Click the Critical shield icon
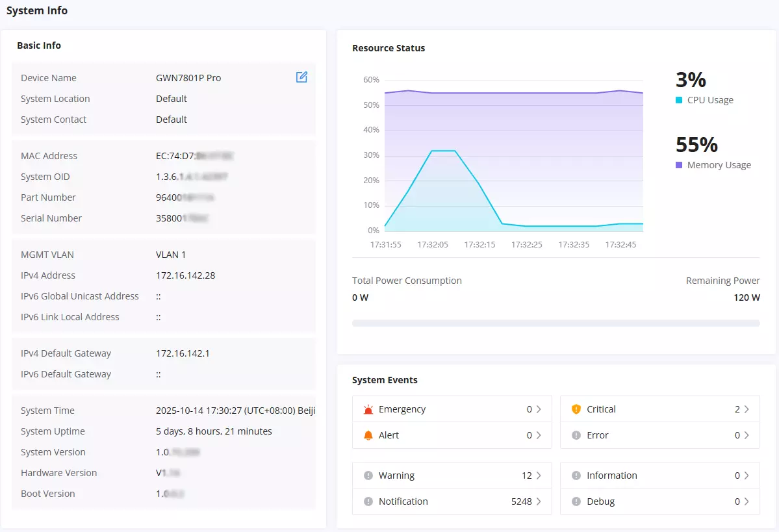 576,409
